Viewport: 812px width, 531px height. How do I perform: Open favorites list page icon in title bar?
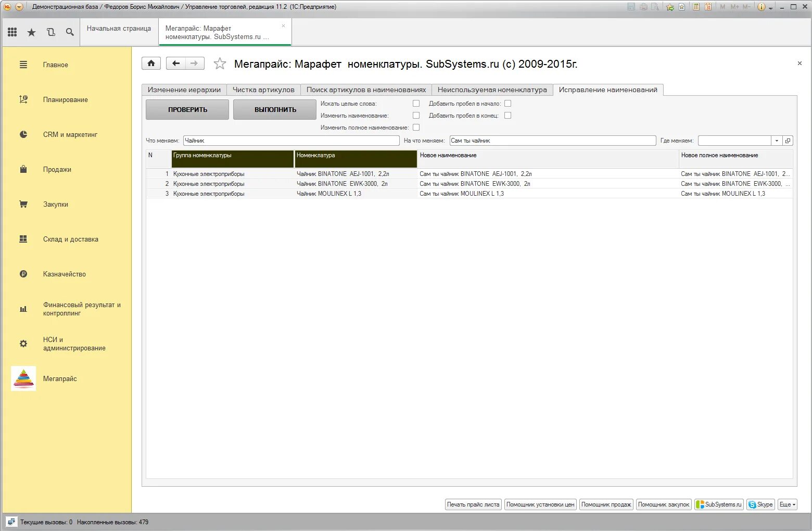point(682,7)
